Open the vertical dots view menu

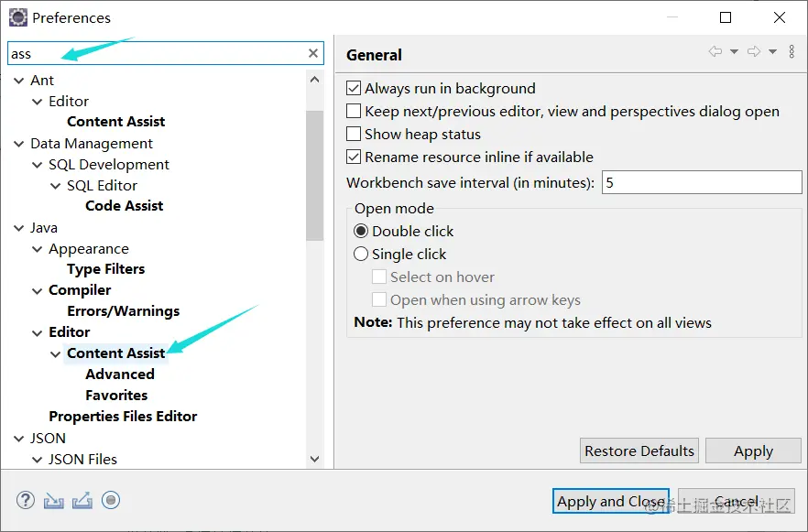click(x=792, y=51)
